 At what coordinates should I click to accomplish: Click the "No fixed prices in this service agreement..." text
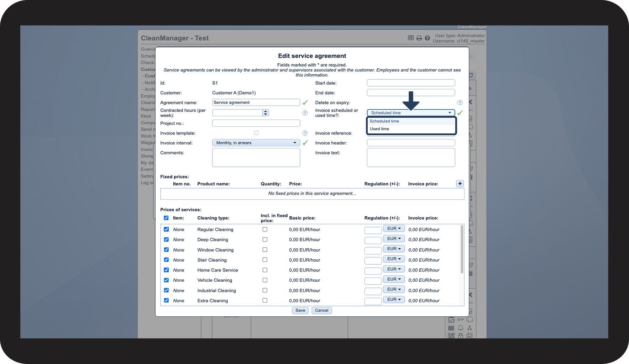(x=312, y=194)
